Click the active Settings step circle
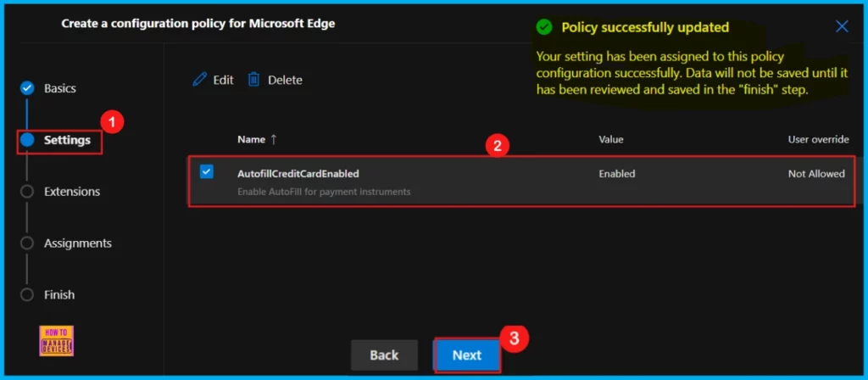 click(27, 140)
